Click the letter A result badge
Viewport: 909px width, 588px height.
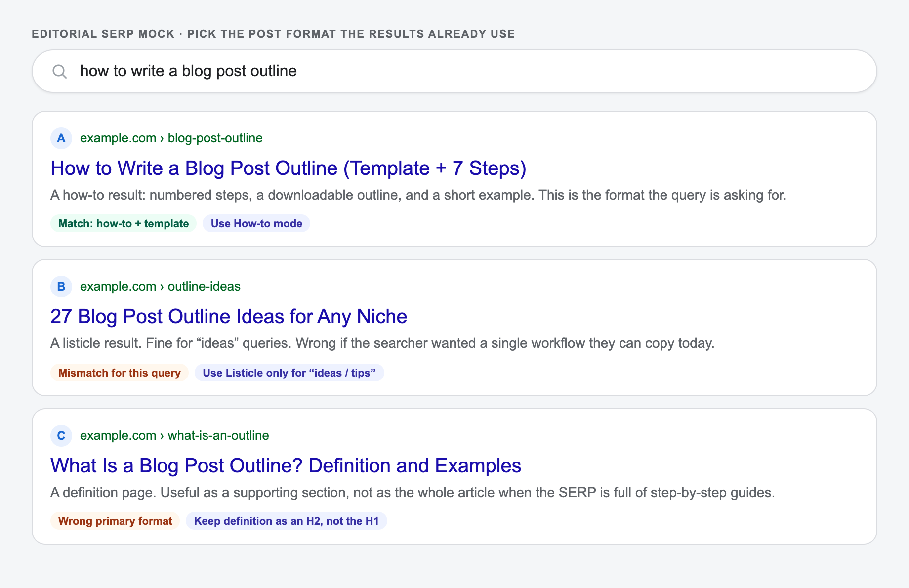point(61,138)
